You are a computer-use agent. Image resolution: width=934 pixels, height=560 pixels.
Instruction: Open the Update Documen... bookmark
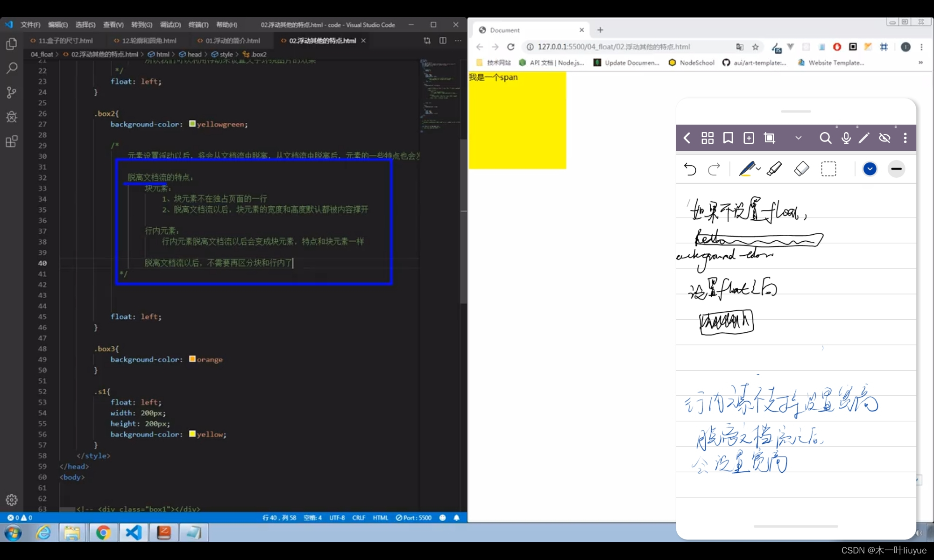626,63
